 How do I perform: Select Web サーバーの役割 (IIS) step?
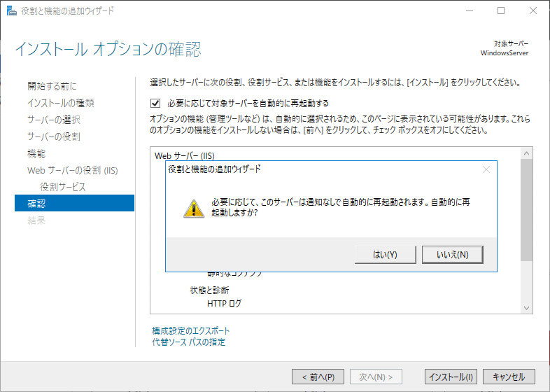(x=73, y=170)
